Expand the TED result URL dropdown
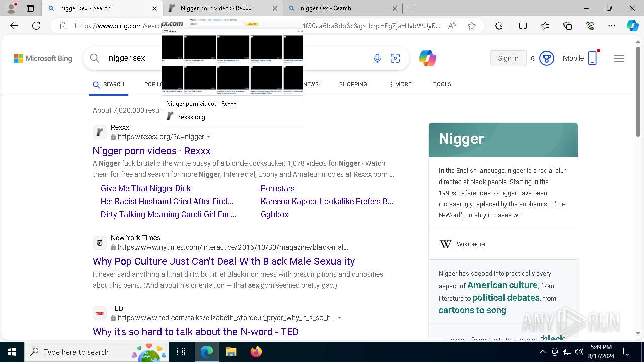The image size is (644, 362). (340, 318)
